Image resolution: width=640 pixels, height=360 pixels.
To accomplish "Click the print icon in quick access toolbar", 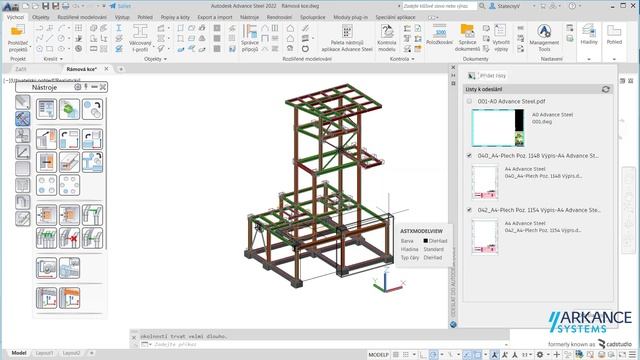I will point(65,6).
